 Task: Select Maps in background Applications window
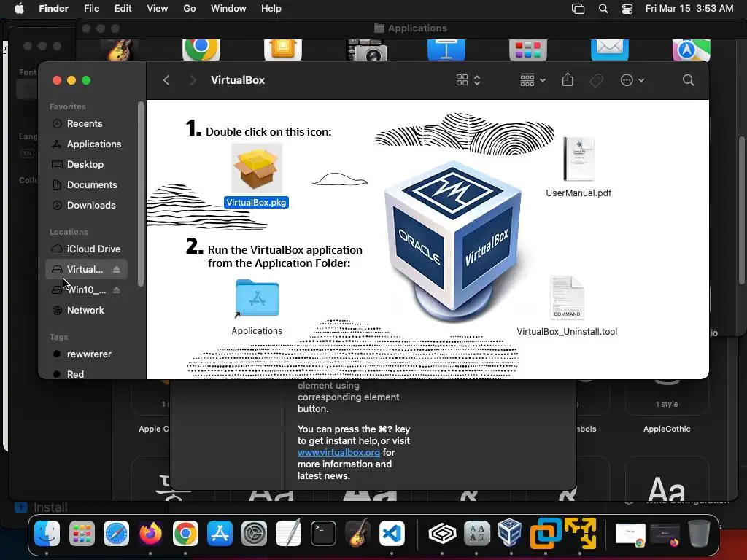click(x=692, y=50)
